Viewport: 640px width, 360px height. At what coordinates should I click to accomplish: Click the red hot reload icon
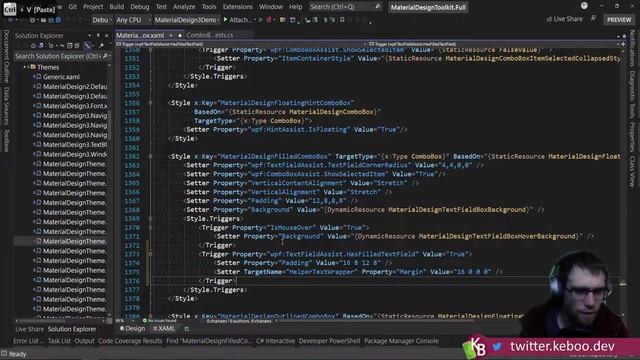(x=269, y=20)
